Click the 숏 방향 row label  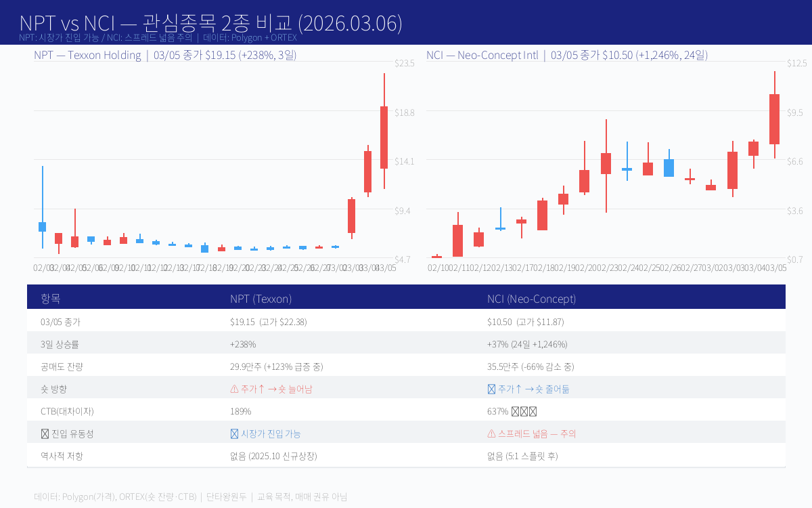tap(54, 389)
